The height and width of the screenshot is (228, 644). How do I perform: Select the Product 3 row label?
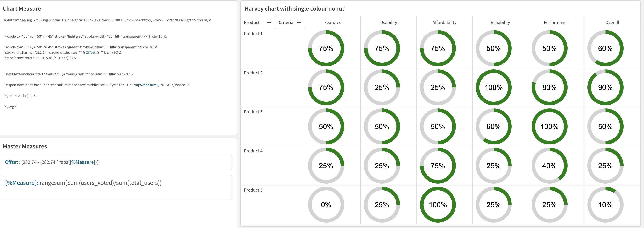[x=253, y=112]
